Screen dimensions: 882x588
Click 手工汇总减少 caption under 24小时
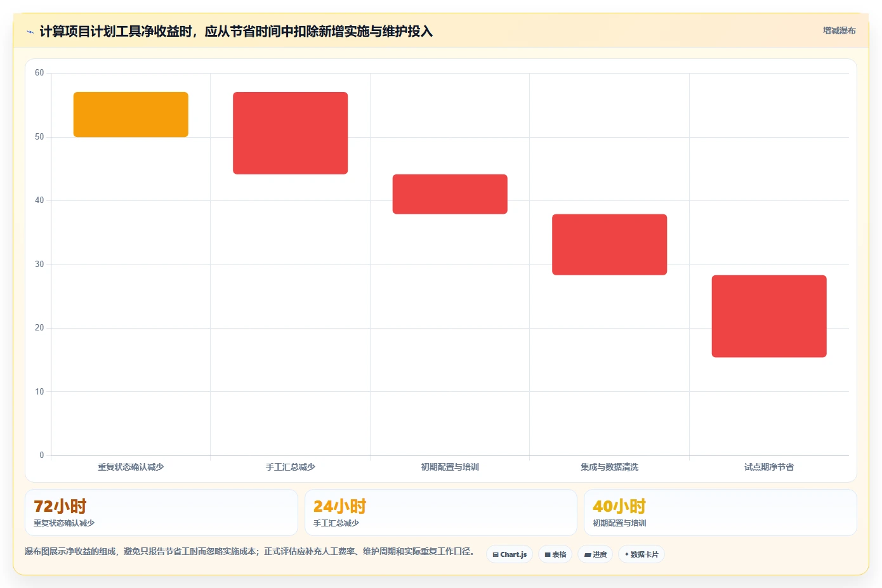coord(336,523)
